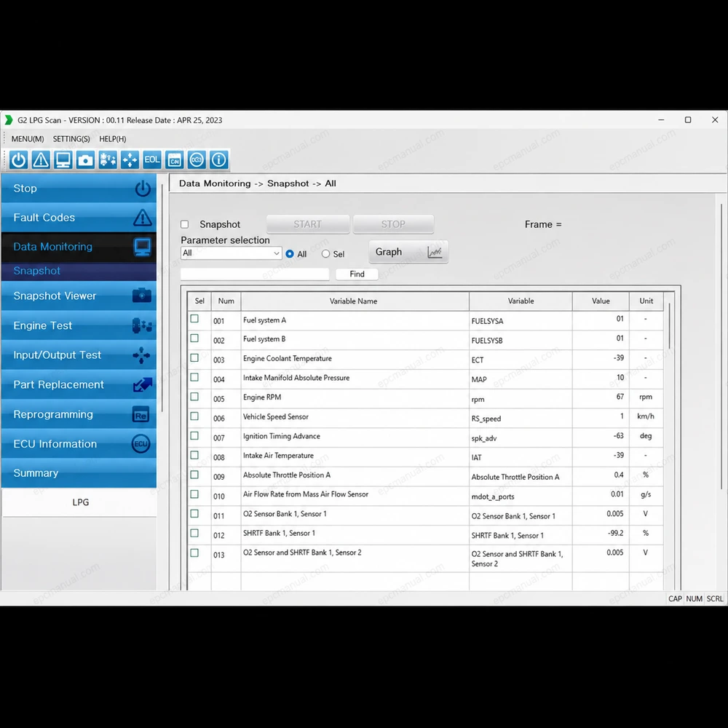Click the monitor toolbar icon

pyautogui.click(x=63, y=159)
